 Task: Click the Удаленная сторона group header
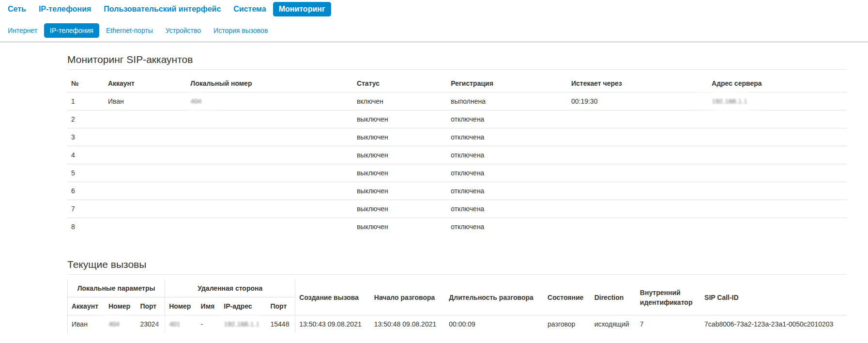click(x=230, y=288)
